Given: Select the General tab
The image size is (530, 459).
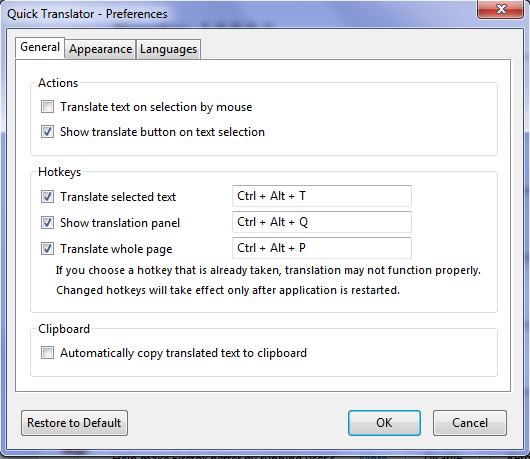Looking at the screenshot, I should [x=40, y=48].
